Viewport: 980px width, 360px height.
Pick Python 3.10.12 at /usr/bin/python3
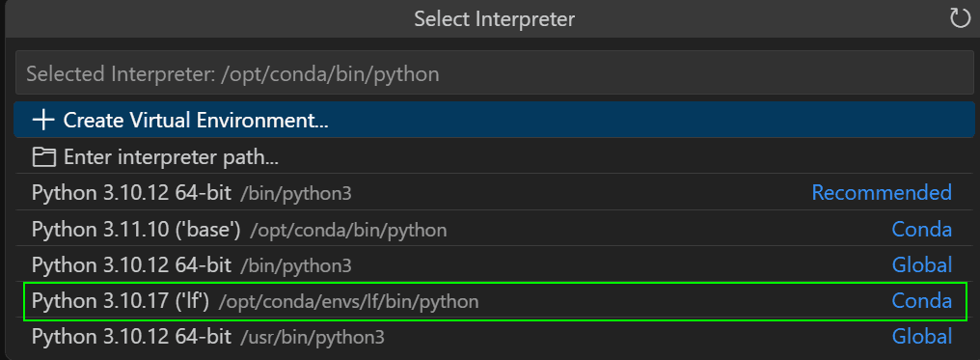click(495, 337)
